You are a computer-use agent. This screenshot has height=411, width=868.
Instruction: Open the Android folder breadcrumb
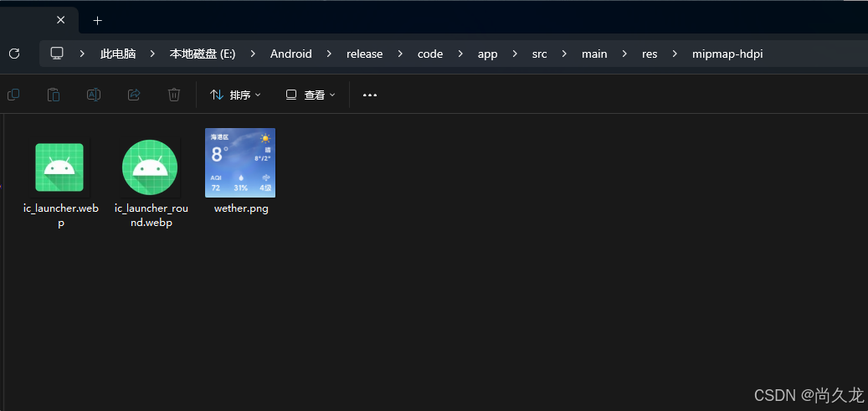click(x=291, y=54)
